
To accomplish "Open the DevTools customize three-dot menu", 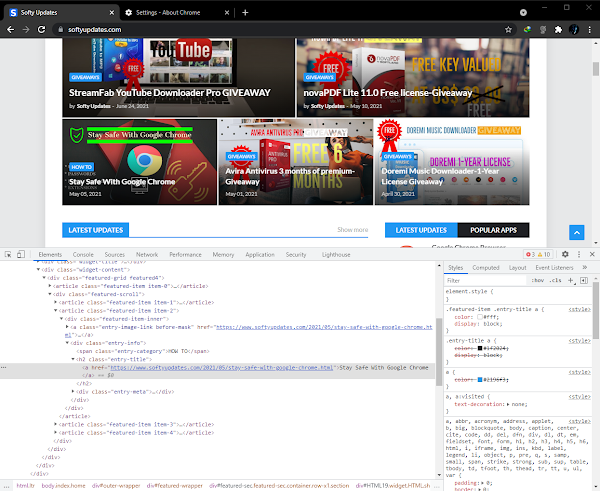I will pyautogui.click(x=579, y=254).
